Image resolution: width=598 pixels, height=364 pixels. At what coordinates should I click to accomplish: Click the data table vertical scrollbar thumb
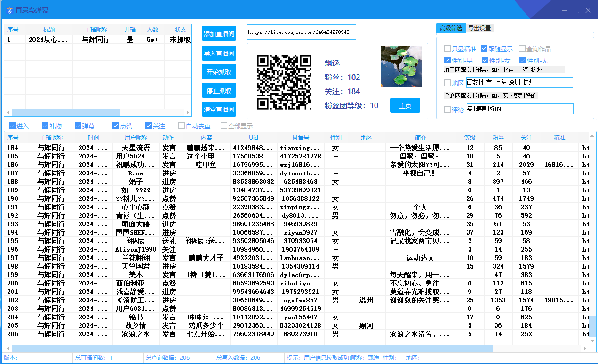tap(591, 328)
